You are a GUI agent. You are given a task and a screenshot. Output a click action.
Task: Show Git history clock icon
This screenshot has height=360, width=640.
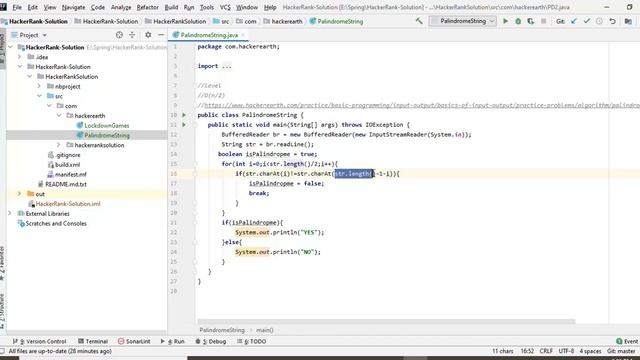(x=599, y=21)
